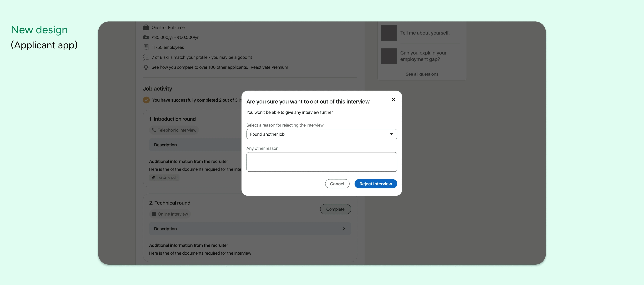Click the laptop icon on Online Interview
Viewport: 644px width, 285px height.
click(x=154, y=214)
